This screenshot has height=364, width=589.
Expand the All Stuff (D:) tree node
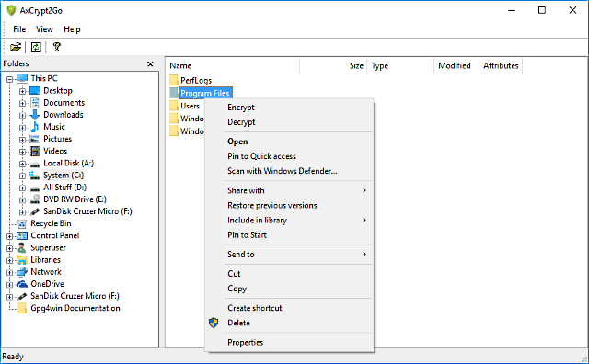[22, 188]
